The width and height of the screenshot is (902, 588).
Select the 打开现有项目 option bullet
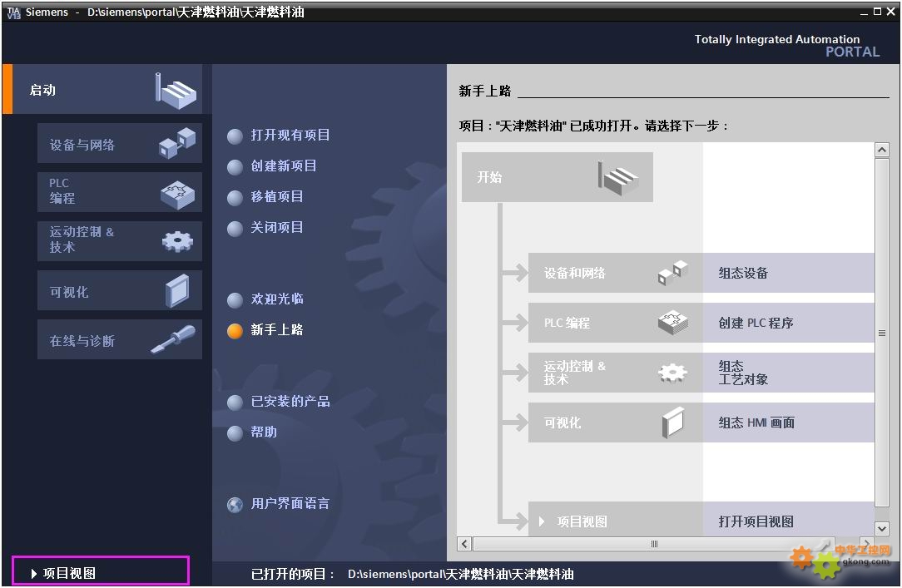[x=235, y=136]
